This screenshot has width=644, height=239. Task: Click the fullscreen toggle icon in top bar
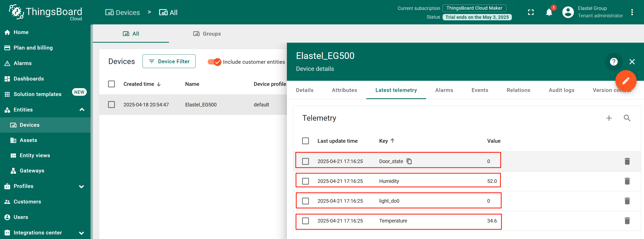[531, 12]
